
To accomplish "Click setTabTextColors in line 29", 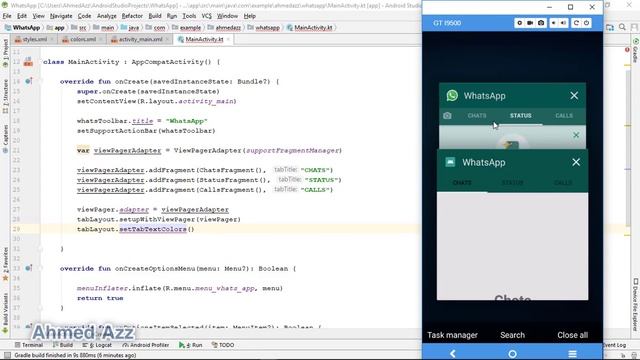I will tap(153, 229).
